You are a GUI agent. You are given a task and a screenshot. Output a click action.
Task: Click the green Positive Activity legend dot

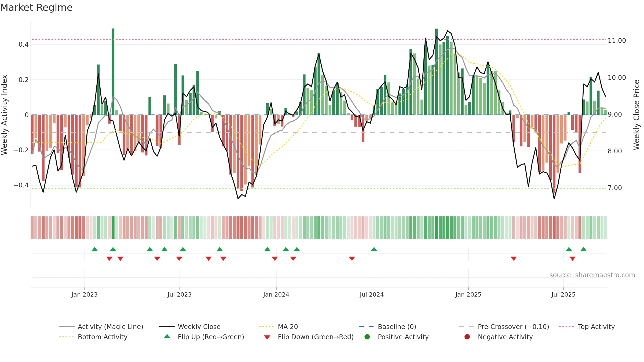367,337
